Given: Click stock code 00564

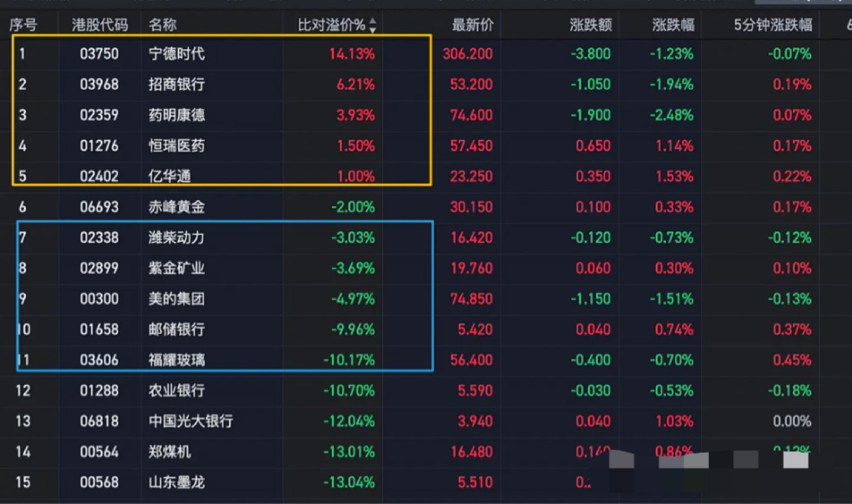Looking at the screenshot, I should click(99, 452).
